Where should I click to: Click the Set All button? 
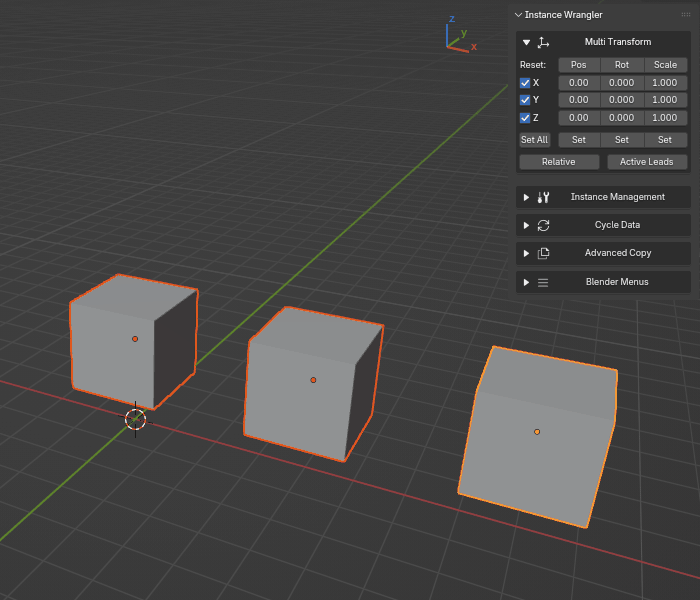pyautogui.click(x=534, y=140)
